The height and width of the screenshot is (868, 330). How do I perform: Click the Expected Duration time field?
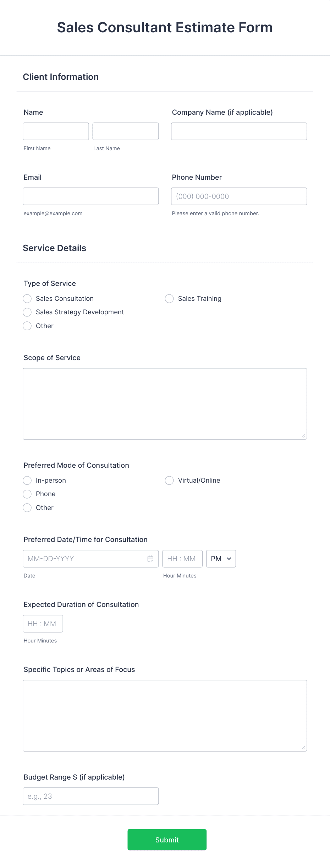pyautogui.click(x=43, y=623)
